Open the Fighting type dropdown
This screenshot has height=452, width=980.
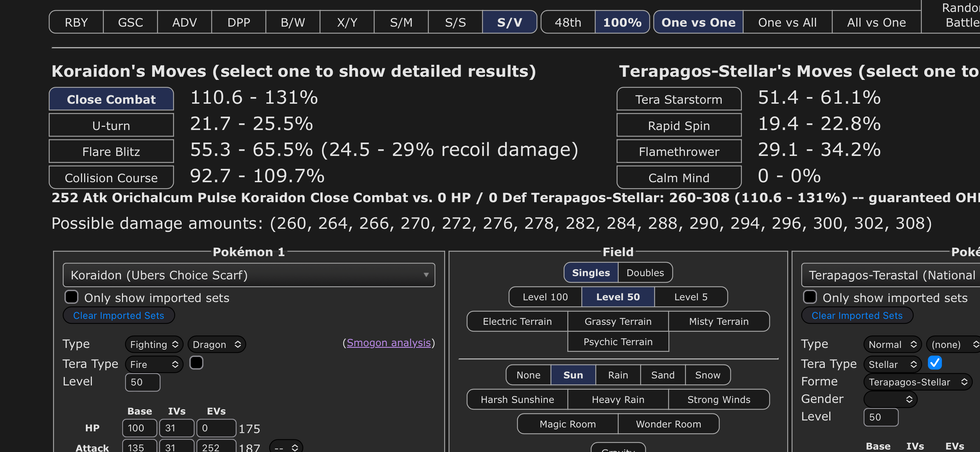[x=154, y=344]
